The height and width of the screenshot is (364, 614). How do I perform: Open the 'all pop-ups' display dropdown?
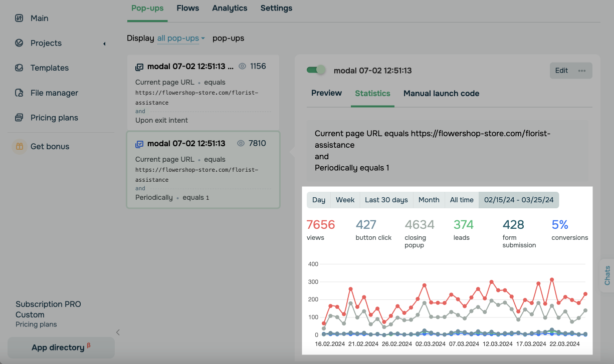tap(181, 38)
